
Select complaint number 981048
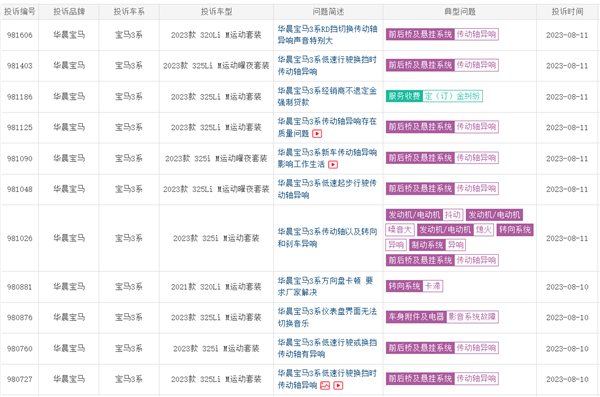coord(20,189)
